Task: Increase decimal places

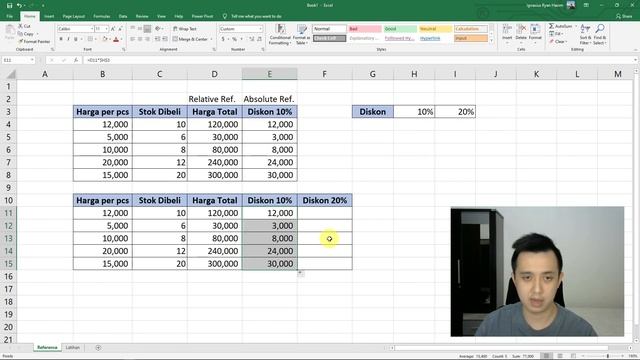Action: pyautogui.click(x=251, y=39)
